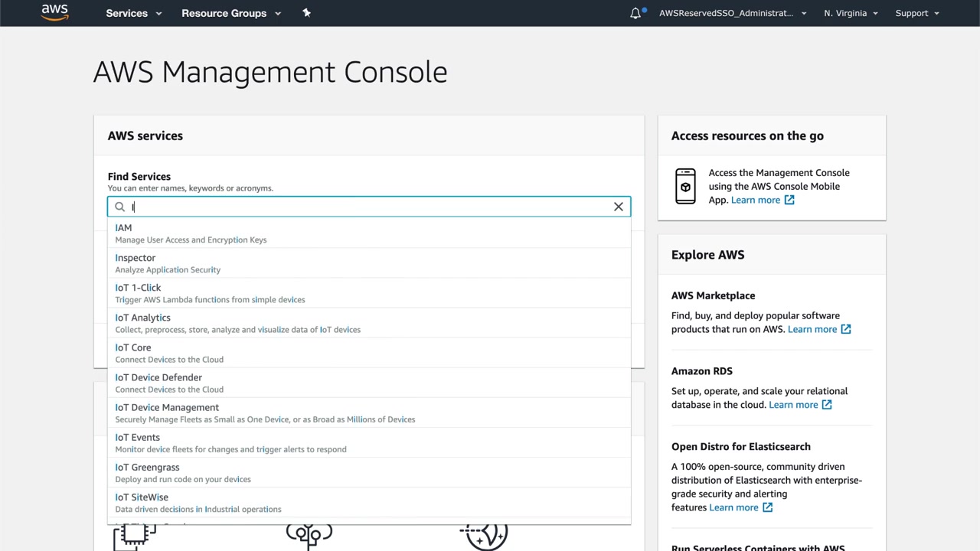Expand the Services menu
The image size is (980, 551).
pos(133,13)
